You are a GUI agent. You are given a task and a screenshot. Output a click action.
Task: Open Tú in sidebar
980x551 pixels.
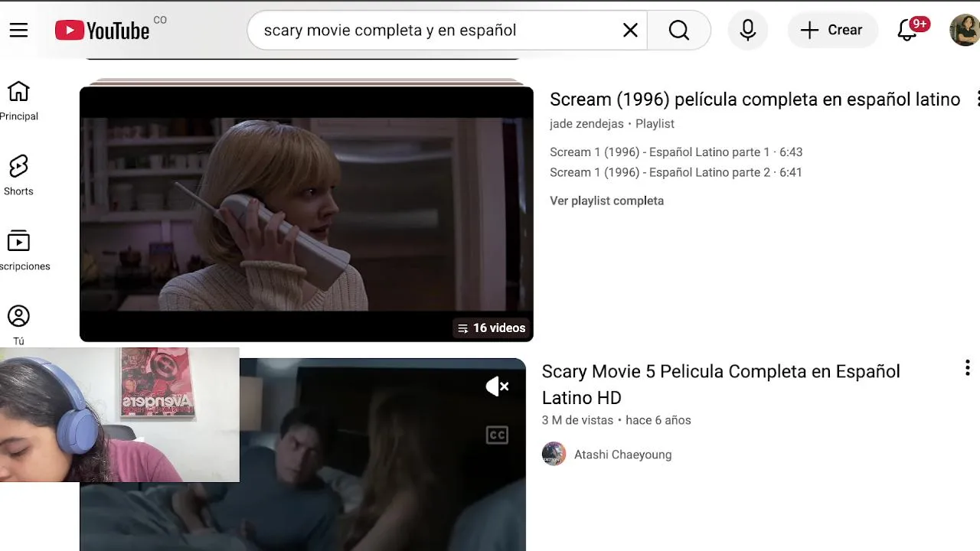[18, 326]
